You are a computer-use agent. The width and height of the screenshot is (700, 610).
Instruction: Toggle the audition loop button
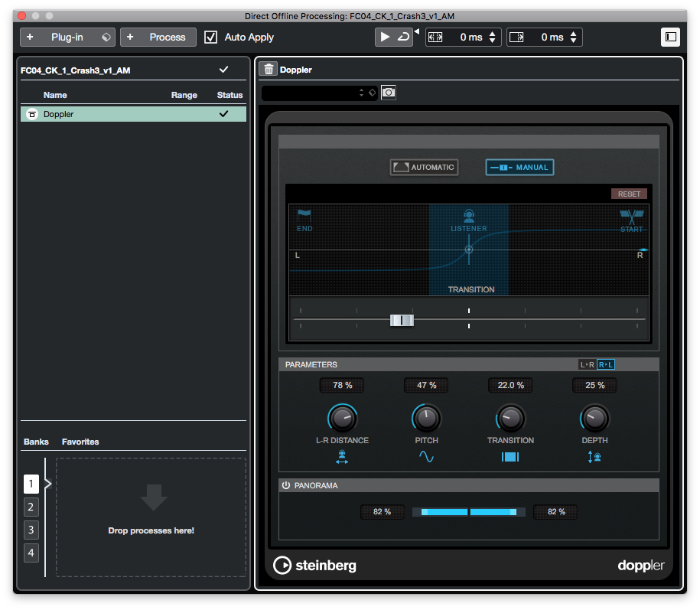coord(403,37)
